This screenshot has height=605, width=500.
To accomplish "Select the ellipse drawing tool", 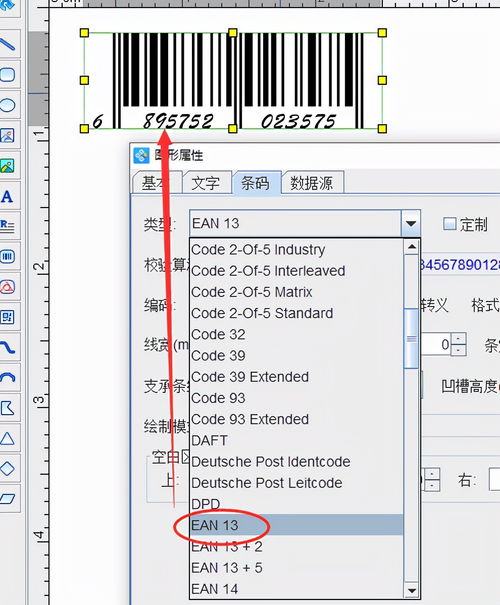I will [x=8, y=105].
